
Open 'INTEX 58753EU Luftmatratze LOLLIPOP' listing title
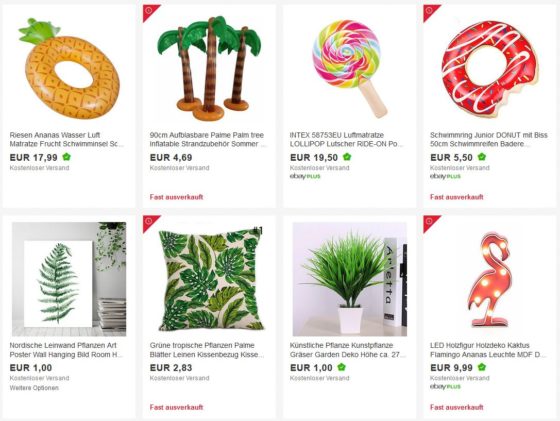pyautogui.click(x=346, y=140)
